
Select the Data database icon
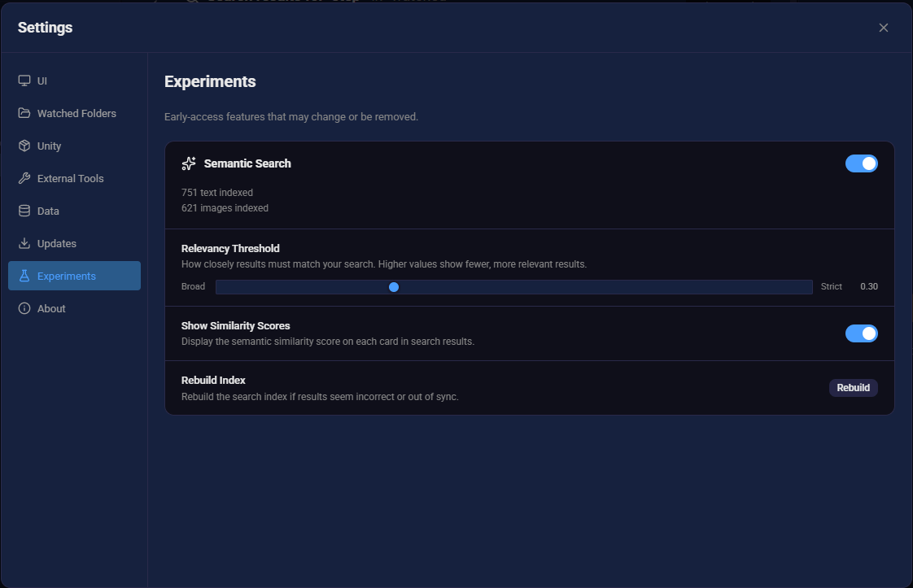click(x=23, y=211)
